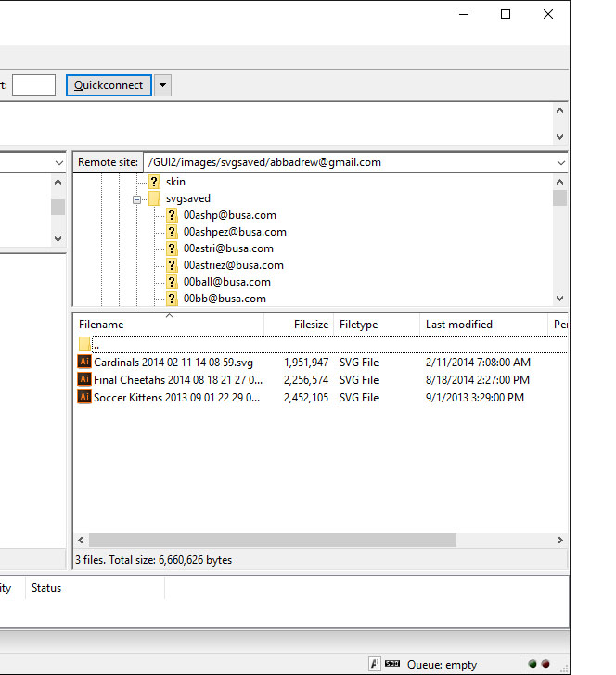Open 00bb@busa.com folder
The height and width of the screenshot is (675, 616).
pos(225,299)
